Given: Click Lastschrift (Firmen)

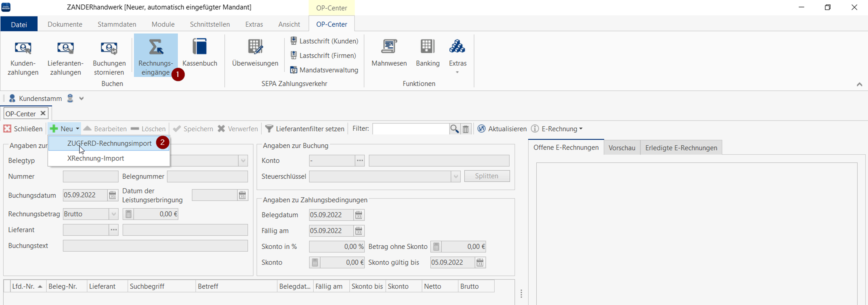Looking at the screenshot, I should click(x=323, y=56).
